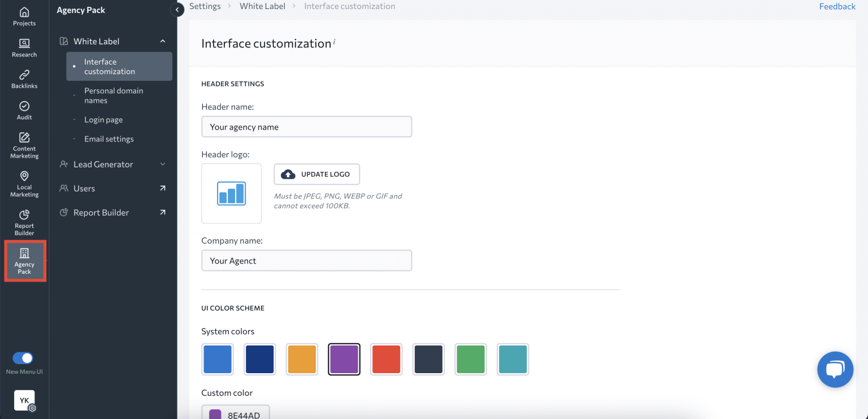
Task: Select the orange system color swatch
Action: point(302,359)
